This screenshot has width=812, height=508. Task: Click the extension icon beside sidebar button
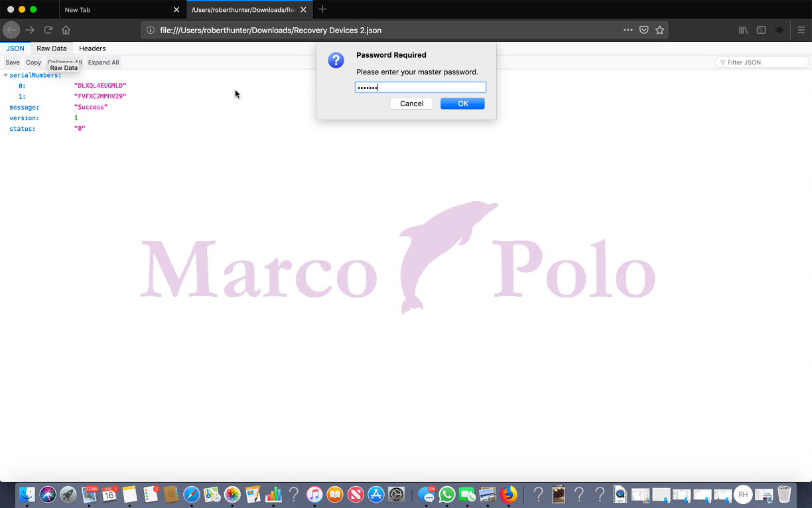[779, 30]
